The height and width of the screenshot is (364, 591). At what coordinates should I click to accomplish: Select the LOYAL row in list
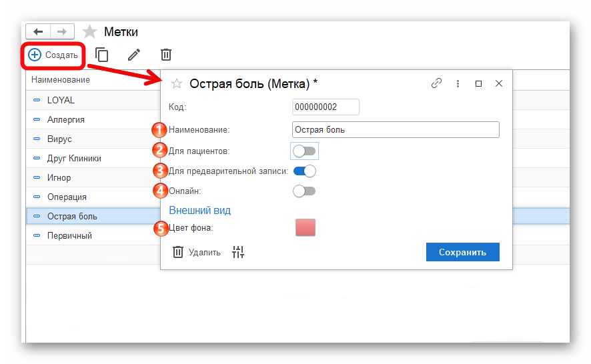[93, 100]
